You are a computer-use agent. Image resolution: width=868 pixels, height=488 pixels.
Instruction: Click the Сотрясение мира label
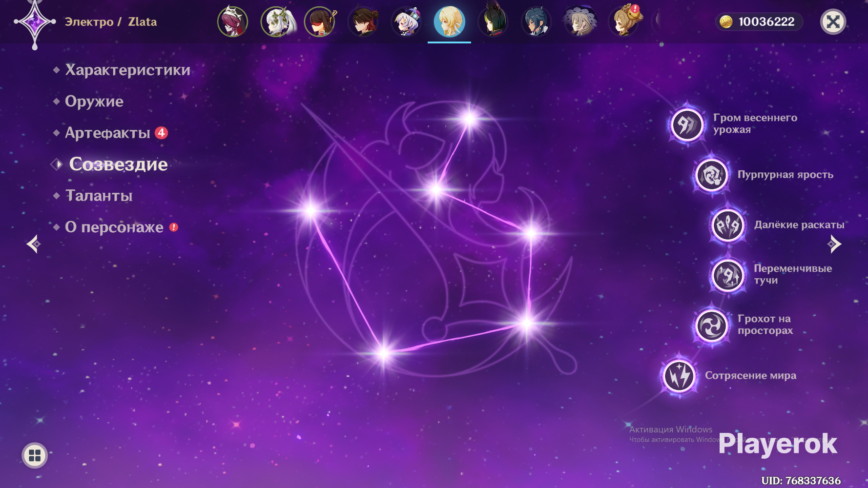click(750, 375)
